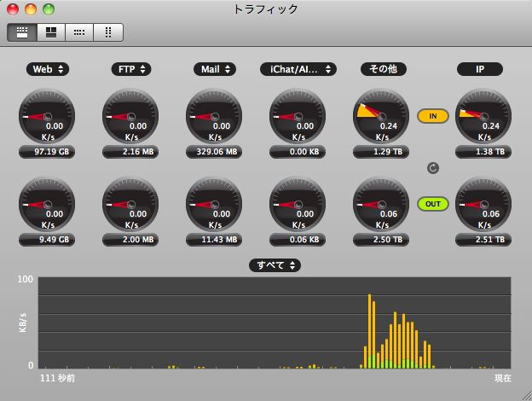
Task: Select the gauges-with-graph layout view button
Action: [x=22, y=32]
